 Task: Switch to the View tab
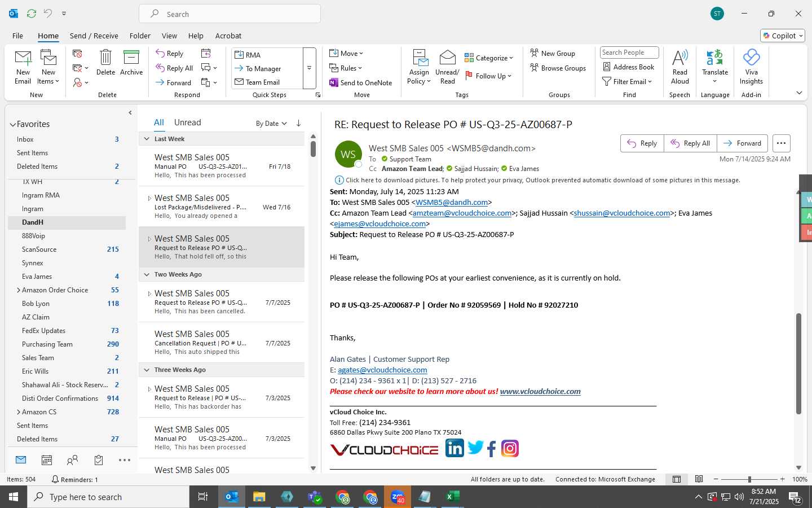click(x=169, y=36)
